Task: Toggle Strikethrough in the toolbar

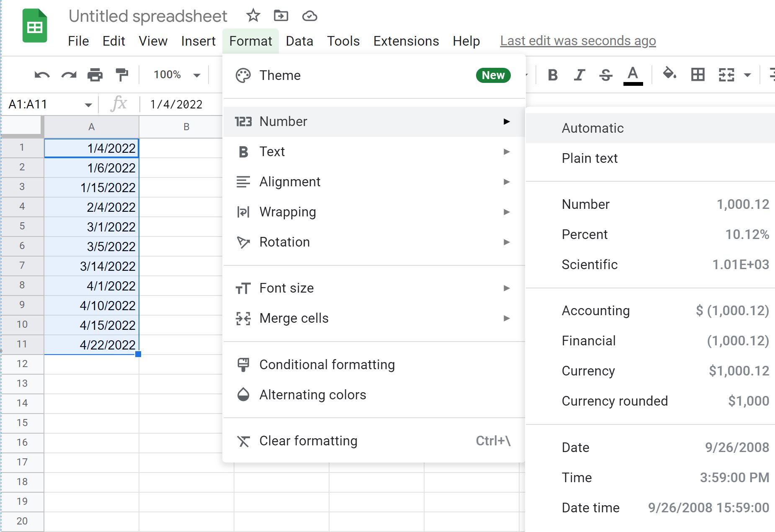Action: pyautogui.click(x=606, y=75)
